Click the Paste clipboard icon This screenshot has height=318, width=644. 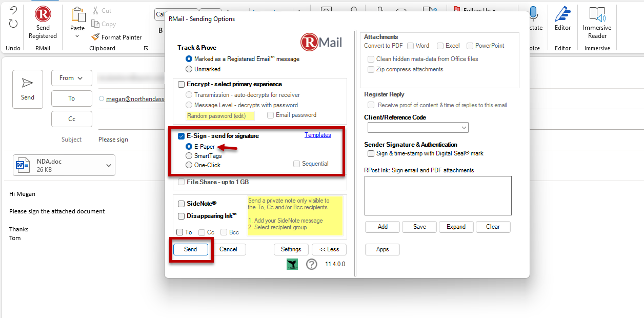click(78, 14)
